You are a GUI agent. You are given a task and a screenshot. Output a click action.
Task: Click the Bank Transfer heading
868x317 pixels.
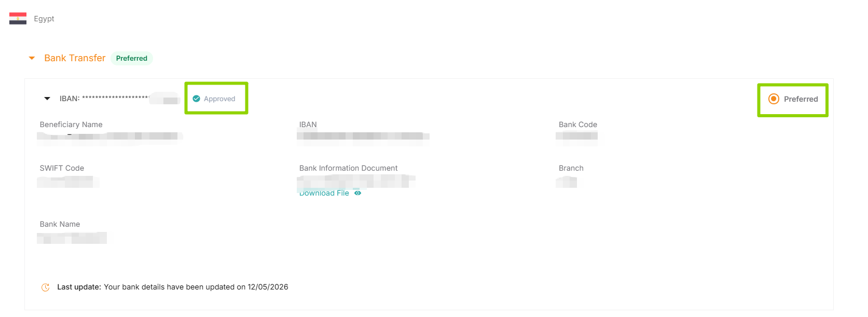75,58
